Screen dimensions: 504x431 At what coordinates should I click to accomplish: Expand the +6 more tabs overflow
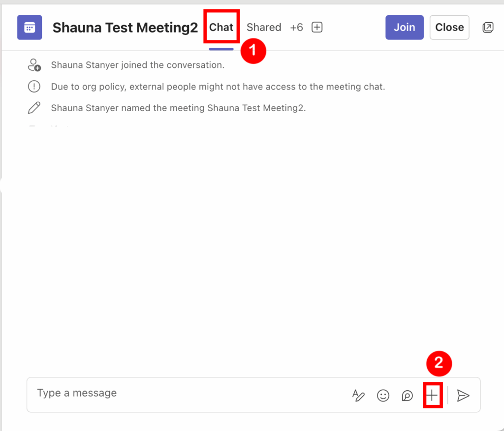pyautogui.click(x=296, y=28)
